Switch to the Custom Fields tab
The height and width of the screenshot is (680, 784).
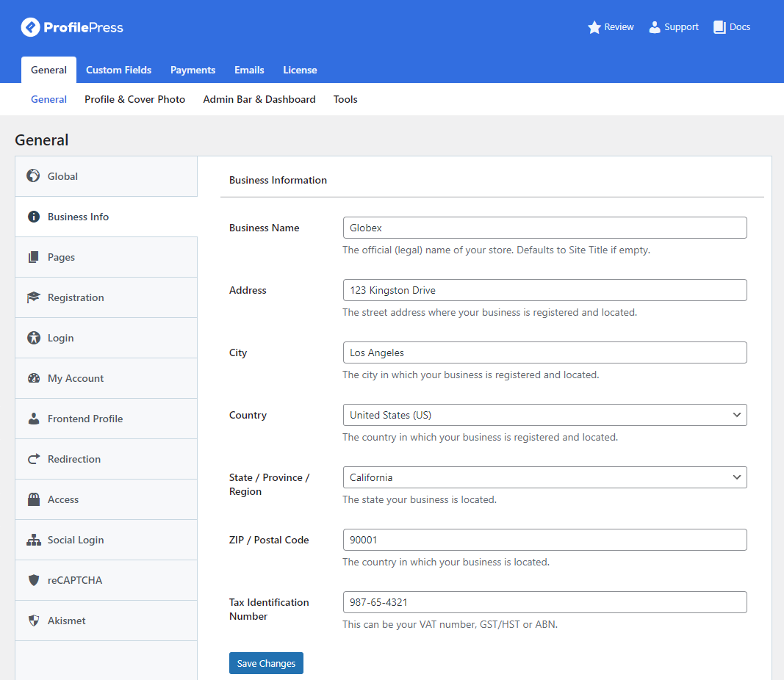118,70
